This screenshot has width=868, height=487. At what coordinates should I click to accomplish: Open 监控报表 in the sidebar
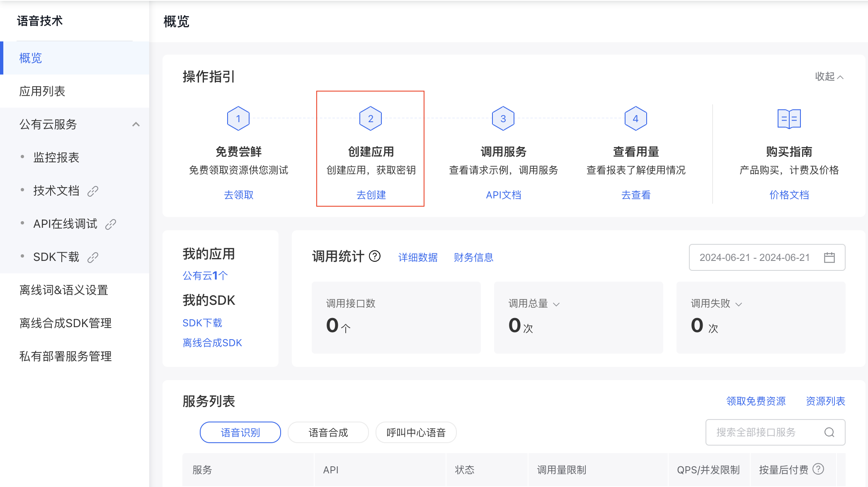pyautogui.click(x=56, y=157)
